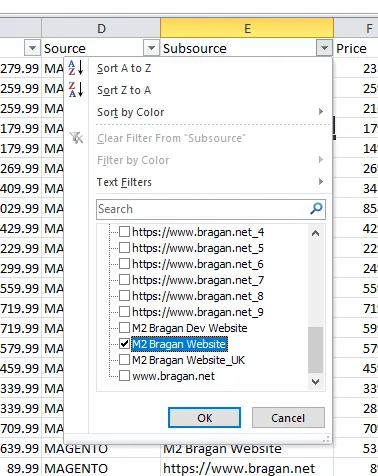Viewport: 378px width, 476px height.
Task: Open the Source column filter dropdown
Action: [x=151, y=48]
